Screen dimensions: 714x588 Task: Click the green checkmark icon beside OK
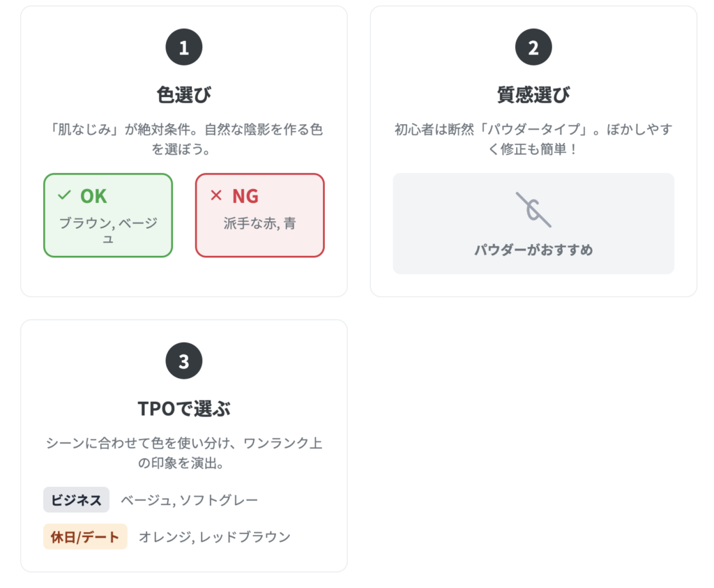[x=64, y=195]
